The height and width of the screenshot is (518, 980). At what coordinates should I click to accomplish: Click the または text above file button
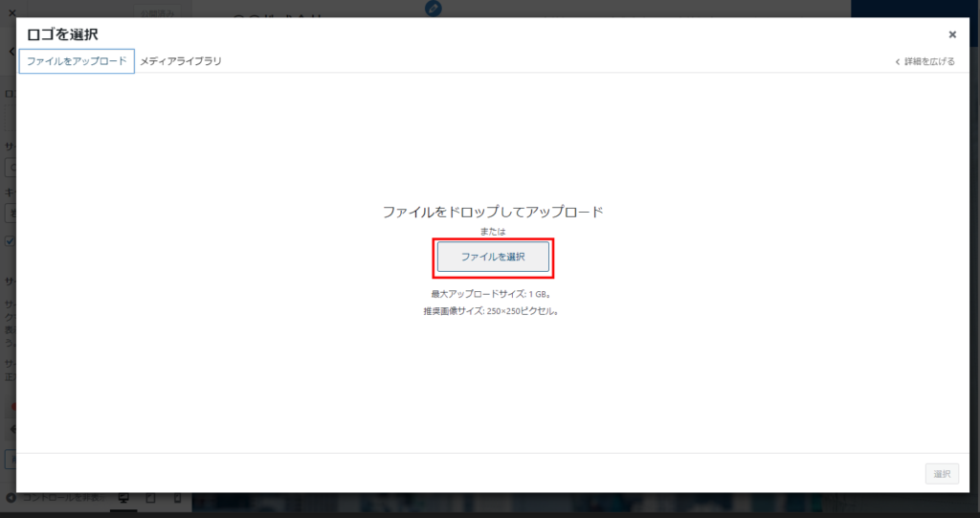click(x=493, y=232)
